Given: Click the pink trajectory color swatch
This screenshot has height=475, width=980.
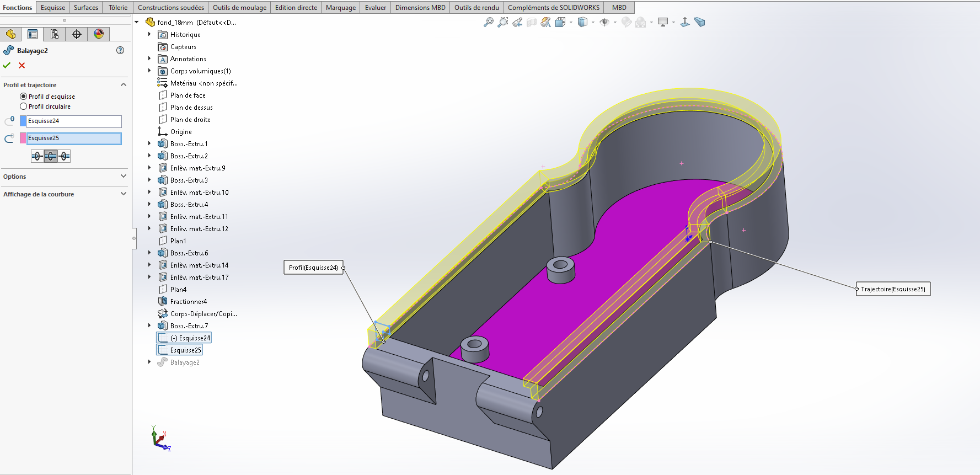Looking at the screenshot, I should 23,138.
